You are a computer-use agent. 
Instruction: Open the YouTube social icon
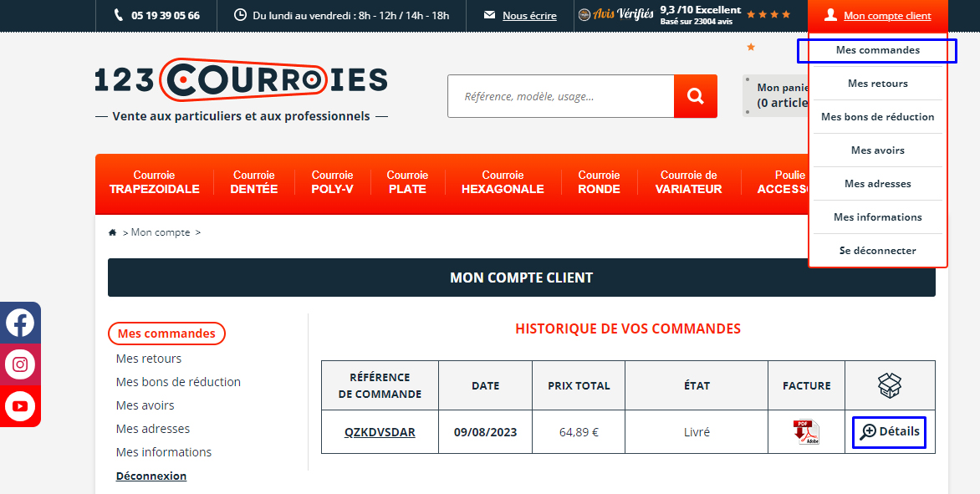pyautogui.click(x=20, y=406)
